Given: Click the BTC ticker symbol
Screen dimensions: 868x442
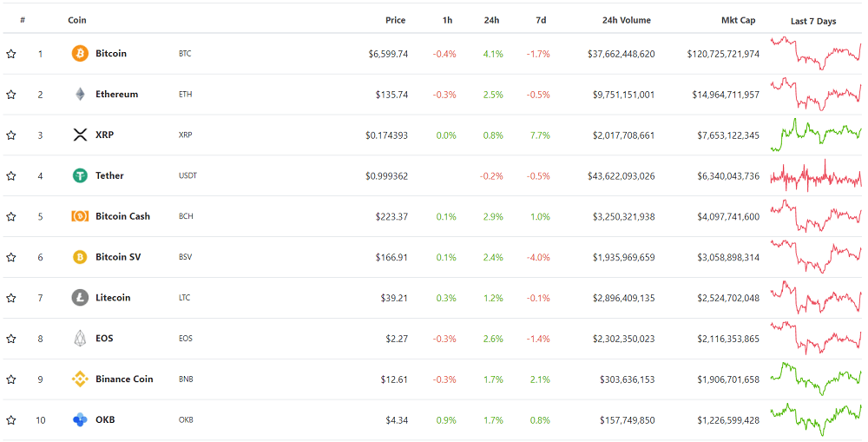Looking at the screenshot, I should (185, 54).
